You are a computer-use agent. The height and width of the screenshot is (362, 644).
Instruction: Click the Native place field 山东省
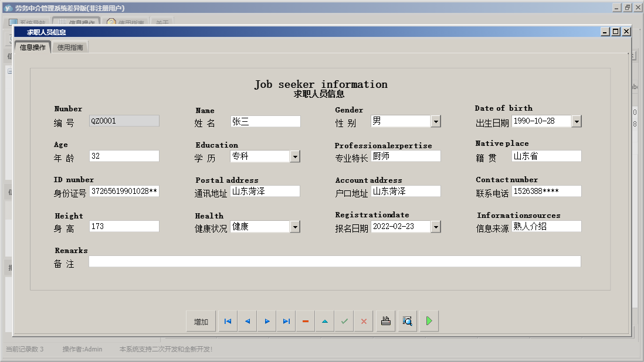click(547, 156)
